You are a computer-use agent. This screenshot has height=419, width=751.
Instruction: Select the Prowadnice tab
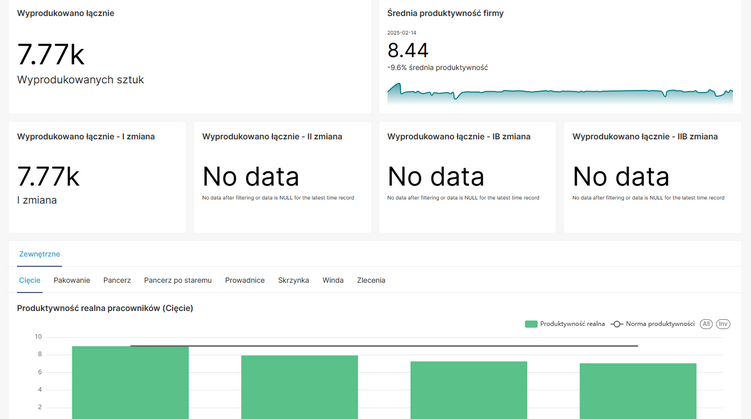tap(245, 280)
